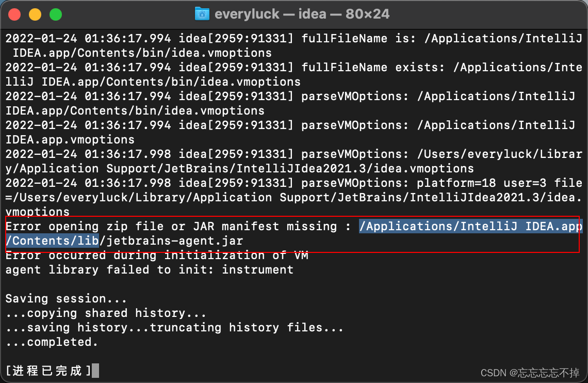
Task: Minimize the Terminal window with yellow button
Action: pos(35,14)
